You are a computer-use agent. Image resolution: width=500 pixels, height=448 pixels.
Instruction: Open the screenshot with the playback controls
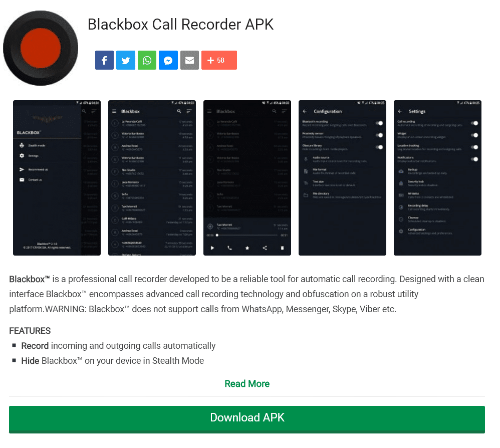(247, 178)
